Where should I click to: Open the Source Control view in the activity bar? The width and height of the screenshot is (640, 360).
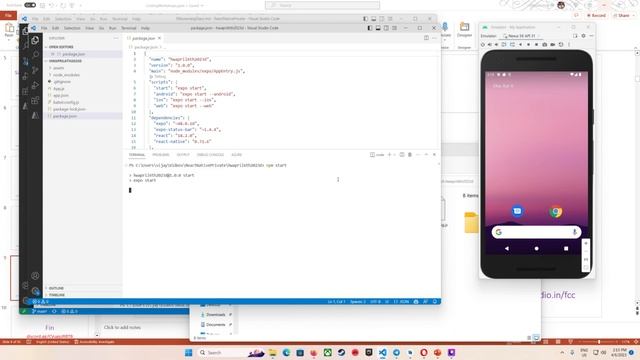pyautogui.click(x=36, y=70)
